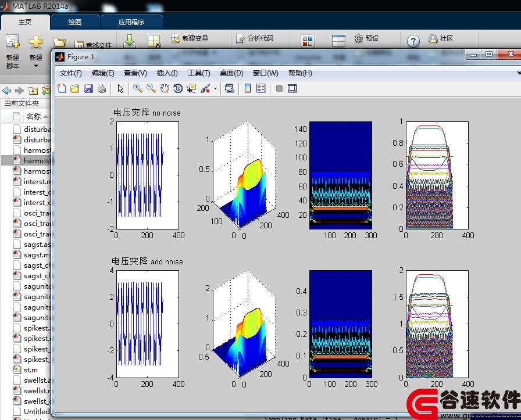Click the top row contour plot
Image resolution: width=521 pixels, height=420 pixels.
coord(341,175)
